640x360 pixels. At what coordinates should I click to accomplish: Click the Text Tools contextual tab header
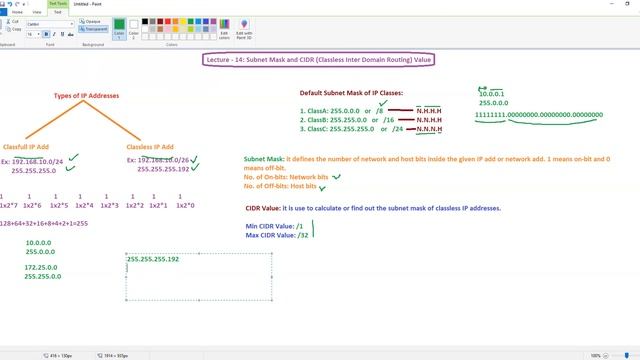[58, 4]
